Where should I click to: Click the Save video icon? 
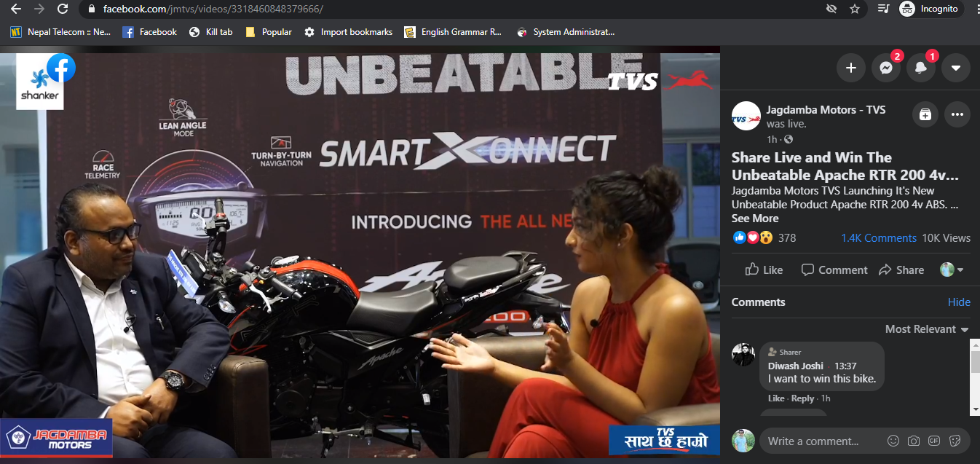coord(925,114)
